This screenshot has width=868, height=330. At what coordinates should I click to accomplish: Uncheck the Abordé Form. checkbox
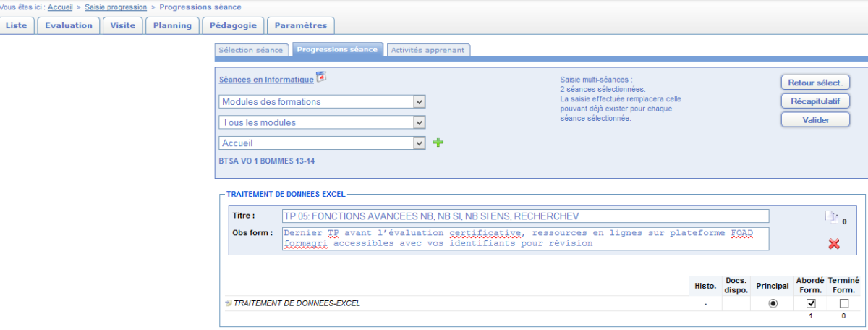811,303
